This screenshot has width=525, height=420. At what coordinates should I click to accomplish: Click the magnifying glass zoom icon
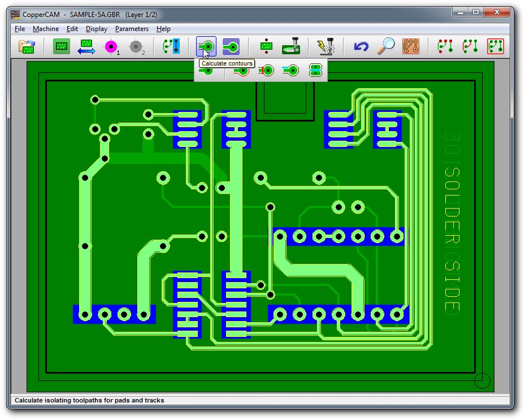386,46
